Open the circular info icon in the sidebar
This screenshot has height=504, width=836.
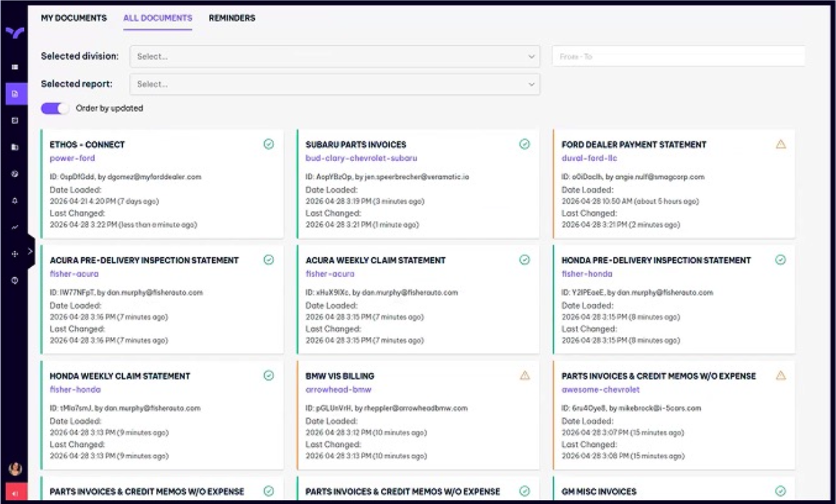[15, 280]
